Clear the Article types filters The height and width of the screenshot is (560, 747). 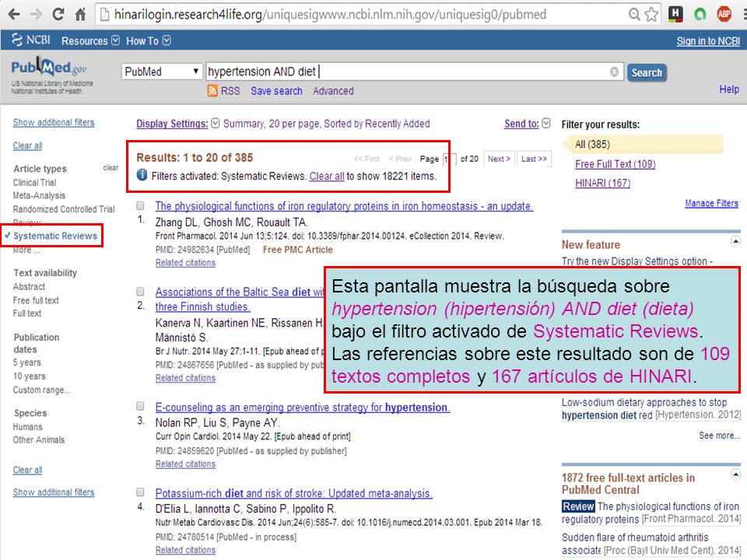click(110, 168)
